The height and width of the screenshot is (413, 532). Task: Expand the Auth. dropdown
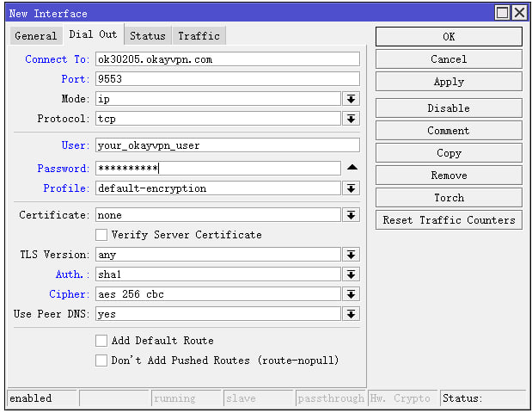(352, 274)
